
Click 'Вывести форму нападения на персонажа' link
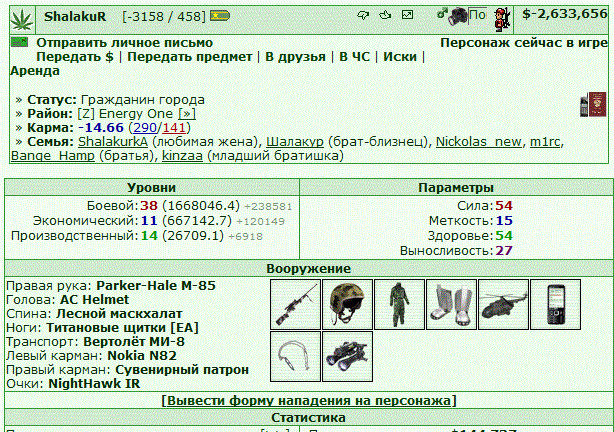(309, 401)
